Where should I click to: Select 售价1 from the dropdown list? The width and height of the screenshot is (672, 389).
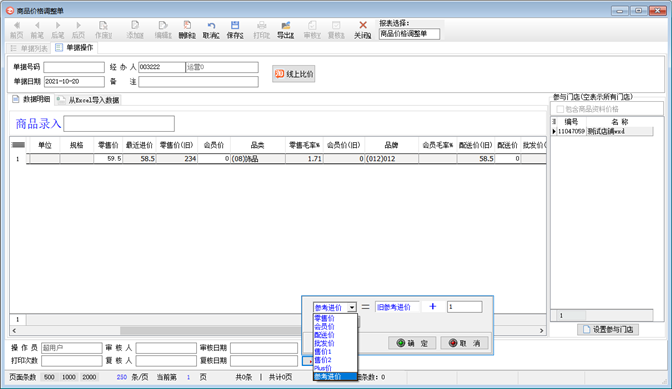[x=335, y=351]
